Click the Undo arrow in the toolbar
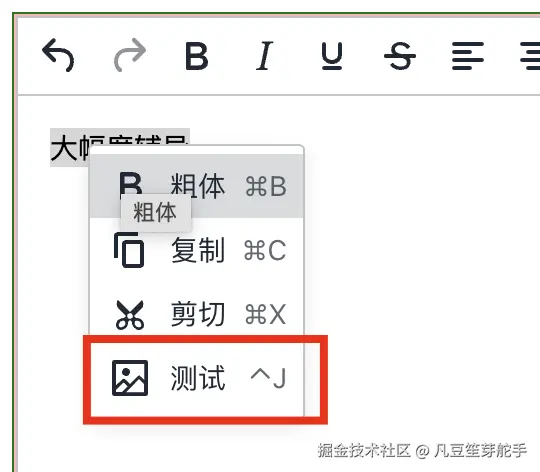The image size is (540, 472). coord(58,55)
